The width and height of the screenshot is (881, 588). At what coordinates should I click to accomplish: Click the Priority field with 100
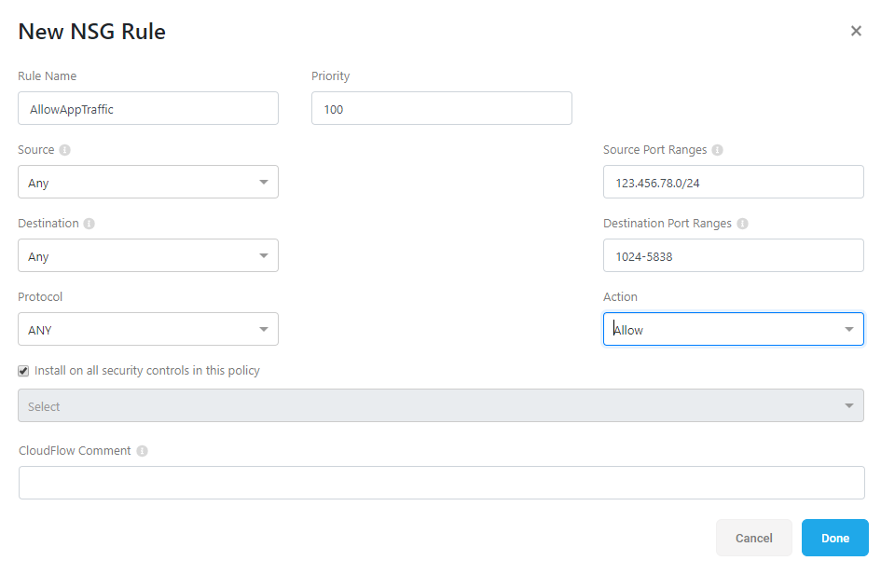point(442,108)
